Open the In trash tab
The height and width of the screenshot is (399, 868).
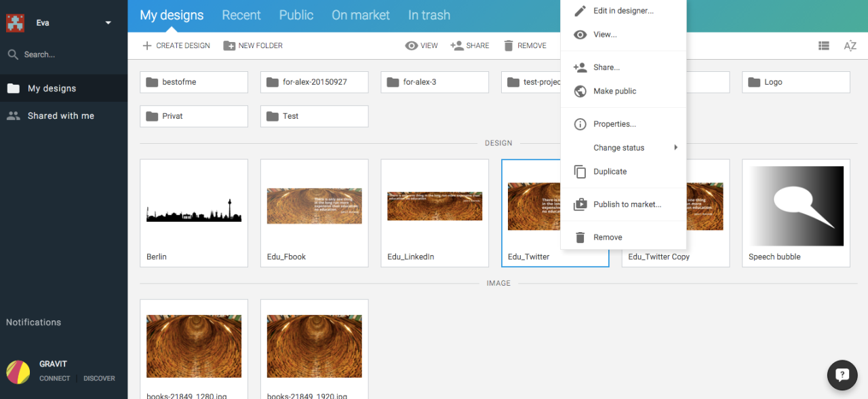click(x=429, y=15)
